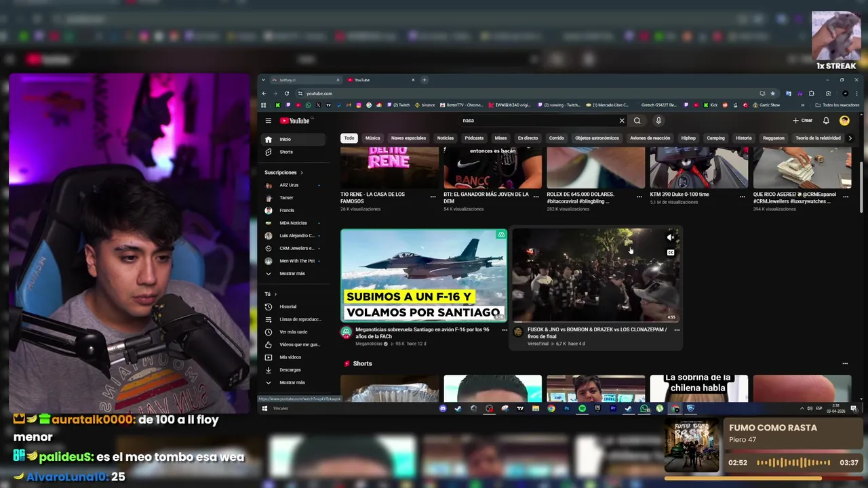Open the Tú section header
Viewport: 868px width, 488px height.
click(x=271, y=294)
